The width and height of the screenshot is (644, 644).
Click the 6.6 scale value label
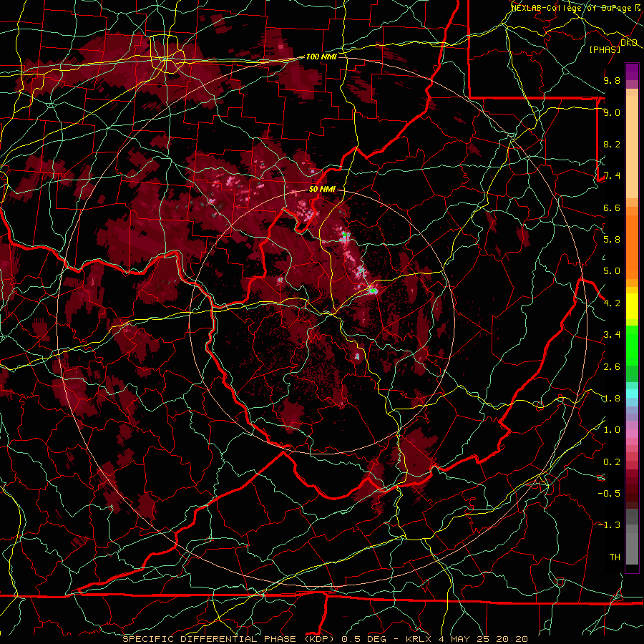click(612, 208)
